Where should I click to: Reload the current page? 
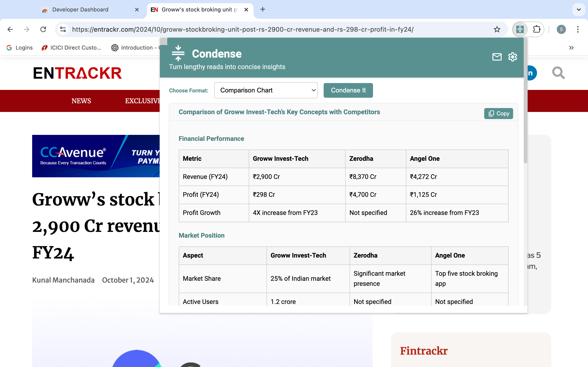pos(43,29)
